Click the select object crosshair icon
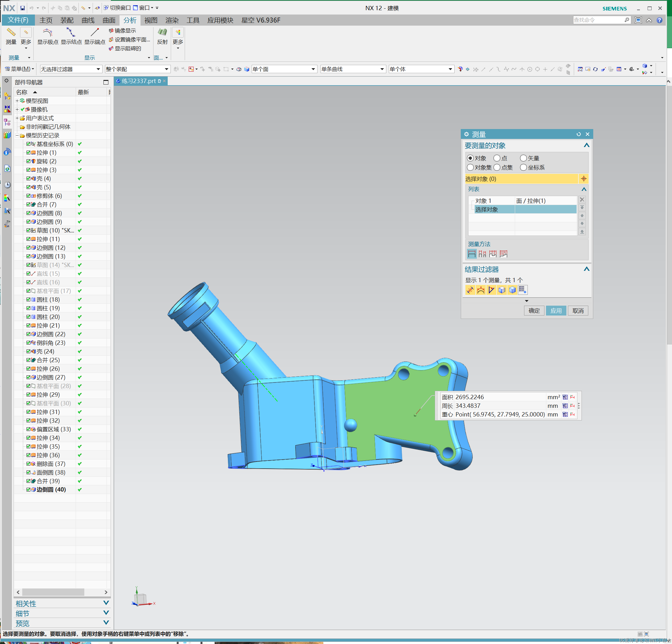This screenshot has height=644, width=672. pos(584,178)
